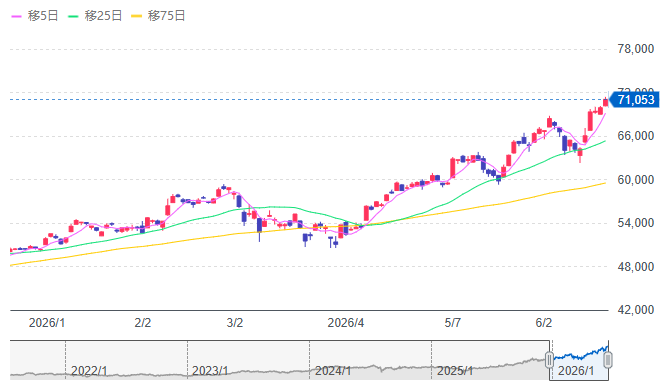Toggle the 移25日 moving average legend

95,16
